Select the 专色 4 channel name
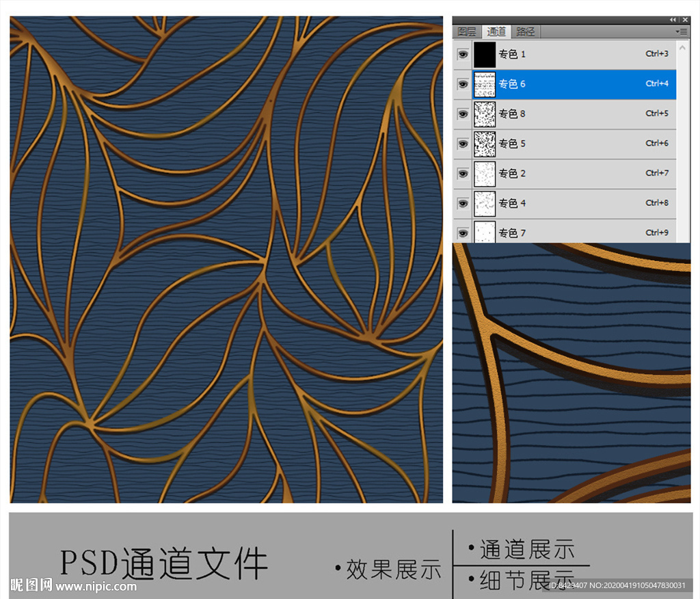Image resolution: width=700 pixels, height=599 pixels. coord(512,203)
